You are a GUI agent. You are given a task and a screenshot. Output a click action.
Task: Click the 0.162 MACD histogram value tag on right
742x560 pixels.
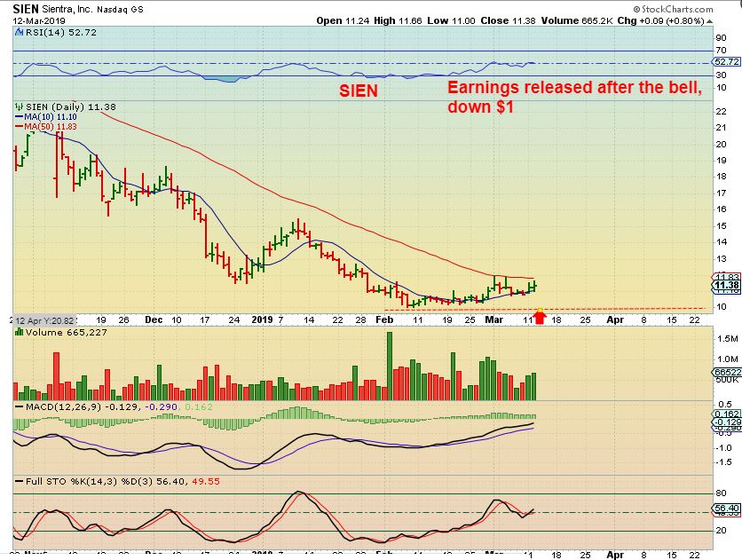(x=728, y=414)
